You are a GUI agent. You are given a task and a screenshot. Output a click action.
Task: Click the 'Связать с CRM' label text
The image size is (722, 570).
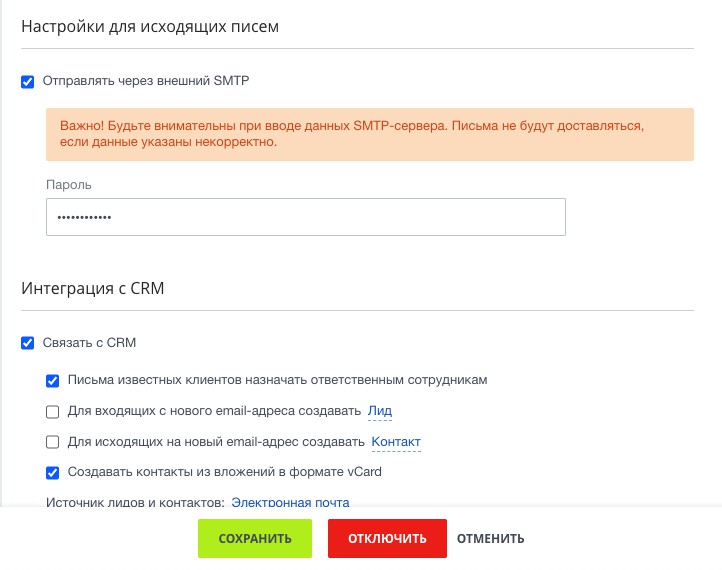point(89,342)
